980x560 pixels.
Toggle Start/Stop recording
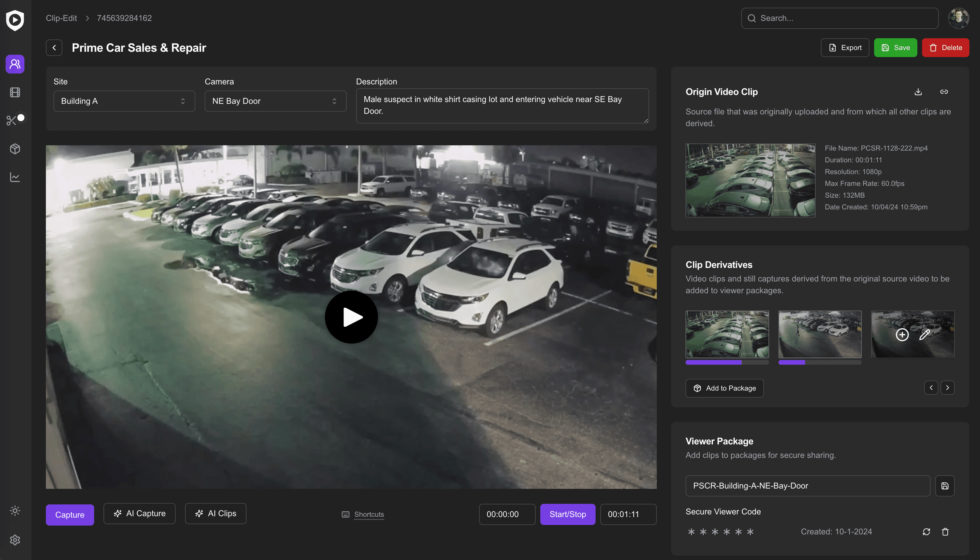[568, 514]
